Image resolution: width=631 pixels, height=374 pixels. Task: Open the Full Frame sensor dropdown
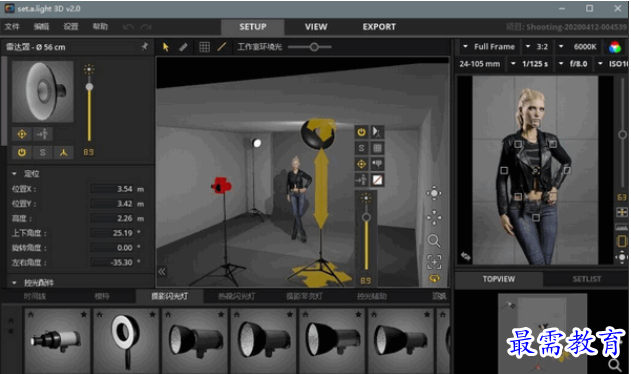point(489,47)
